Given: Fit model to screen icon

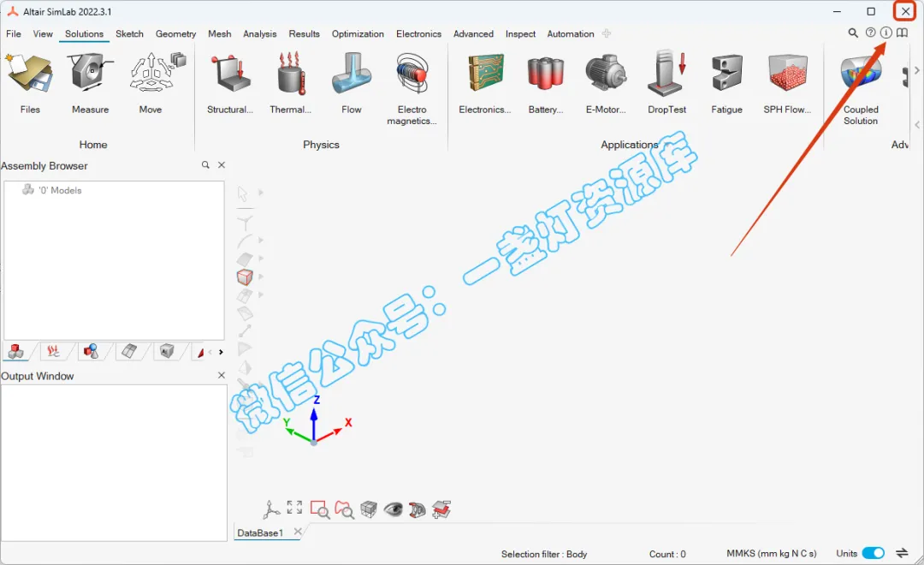Looking at the screenshot, I should coord(294,508).
